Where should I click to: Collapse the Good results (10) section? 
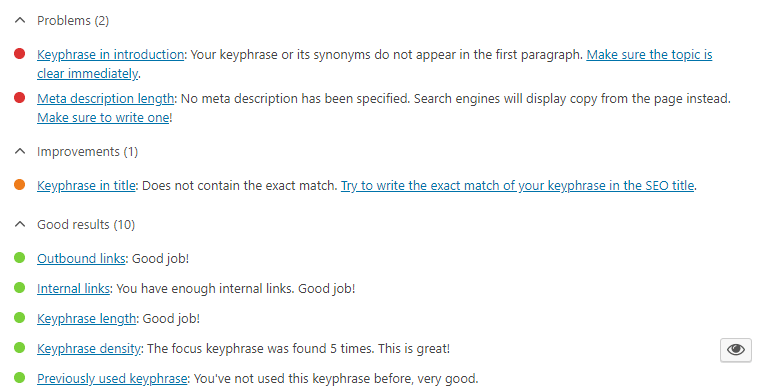click(x=75, y=225)
